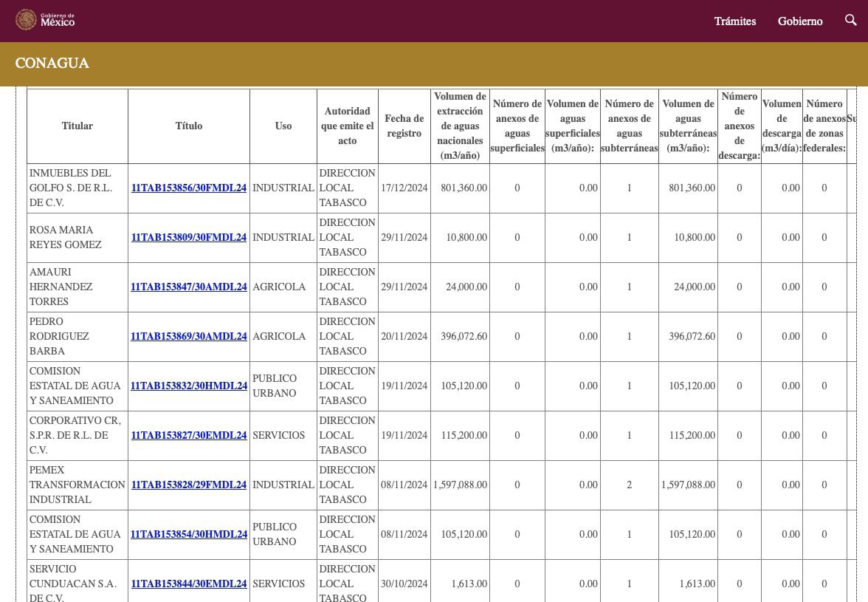Click subterranean volume 115,200.00
The image size is (868, 602).
pyautogui.click(x=692, y=435)
